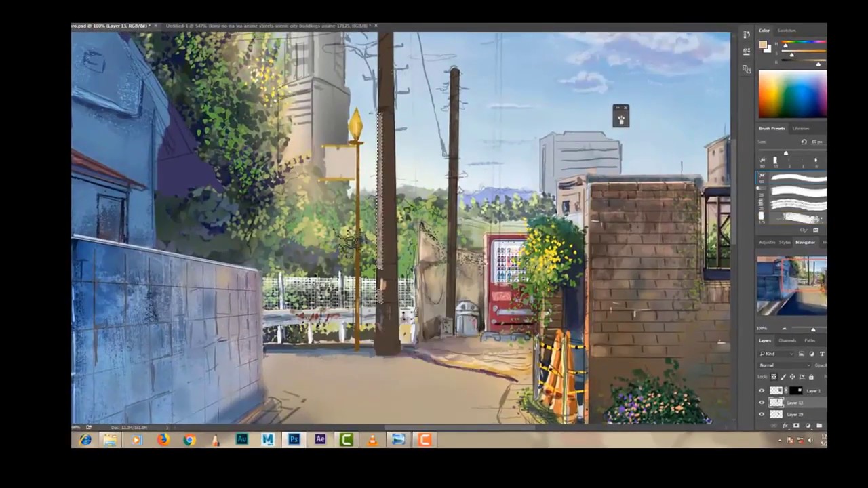
Task: Click the add layer mask icon
Action: [796, 426]
